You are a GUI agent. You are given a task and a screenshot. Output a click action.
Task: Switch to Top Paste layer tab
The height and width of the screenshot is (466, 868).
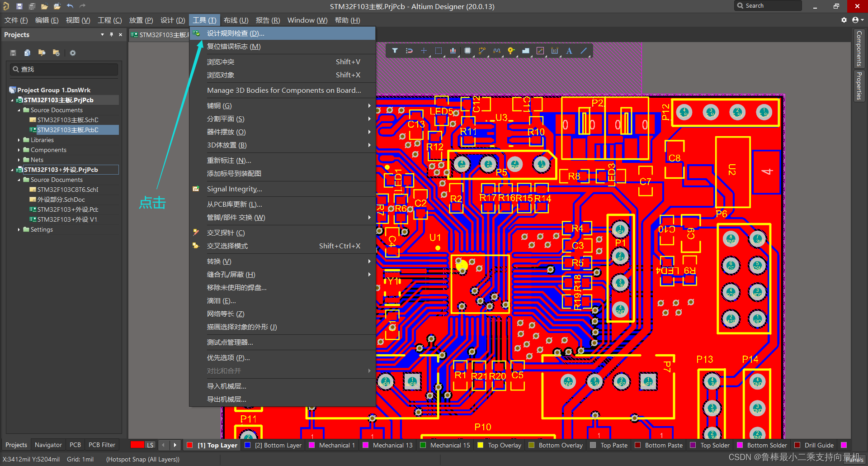pos(609,445)
